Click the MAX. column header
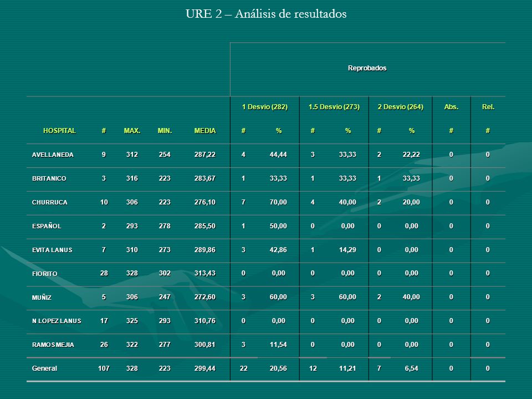This screenshot has width=532, height=399. click(x=132, y=131)
